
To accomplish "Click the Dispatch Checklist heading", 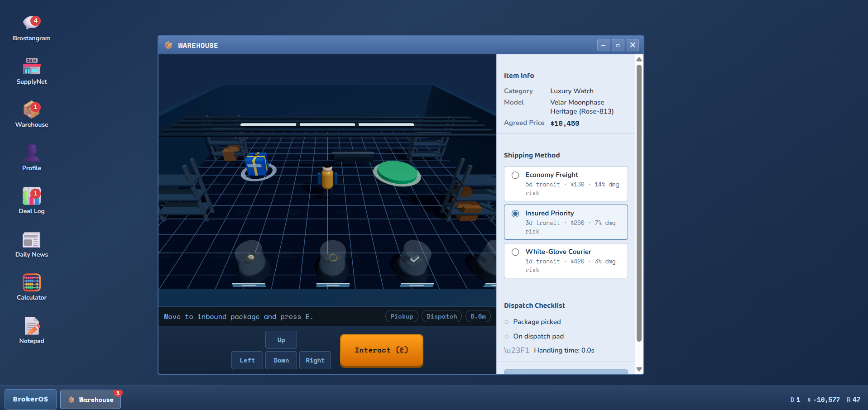I will coord(535,305).
